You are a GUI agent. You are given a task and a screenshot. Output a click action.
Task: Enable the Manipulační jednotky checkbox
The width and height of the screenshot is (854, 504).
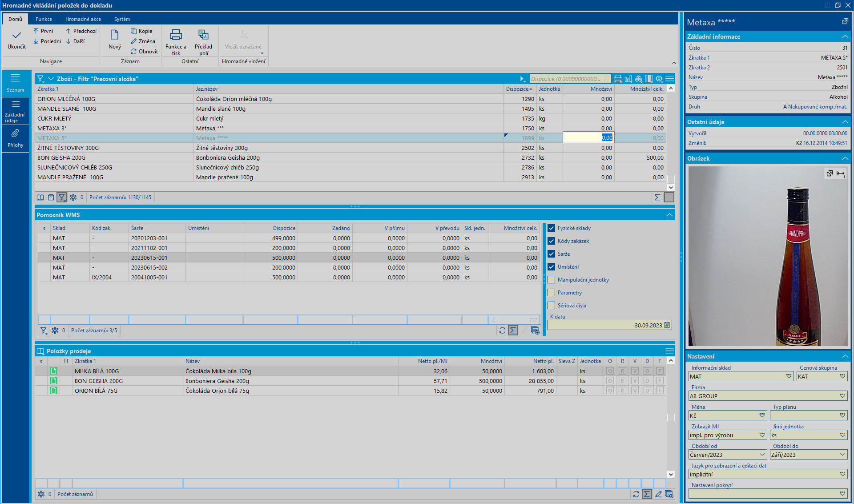pyautogui.click(x=552, y=280)
